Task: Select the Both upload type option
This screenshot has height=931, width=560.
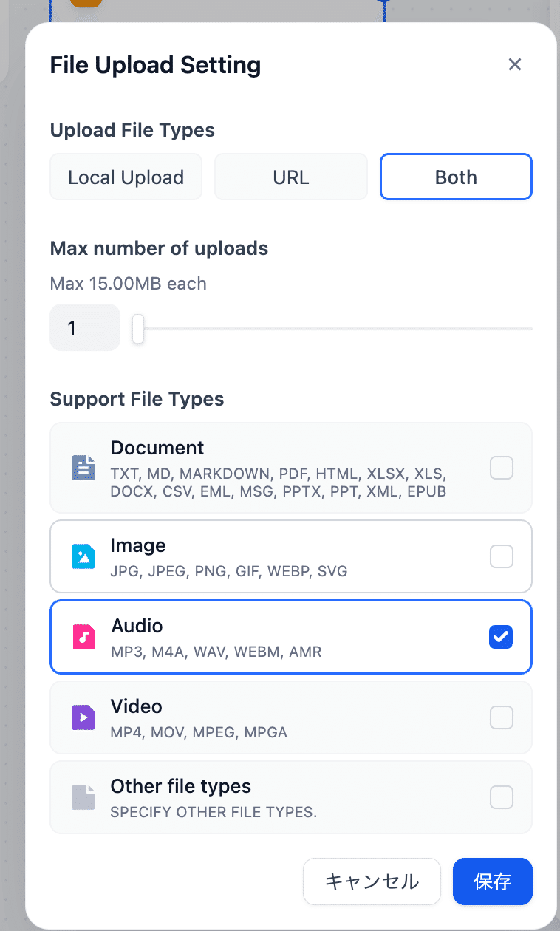Action: [x=456, y=177]
